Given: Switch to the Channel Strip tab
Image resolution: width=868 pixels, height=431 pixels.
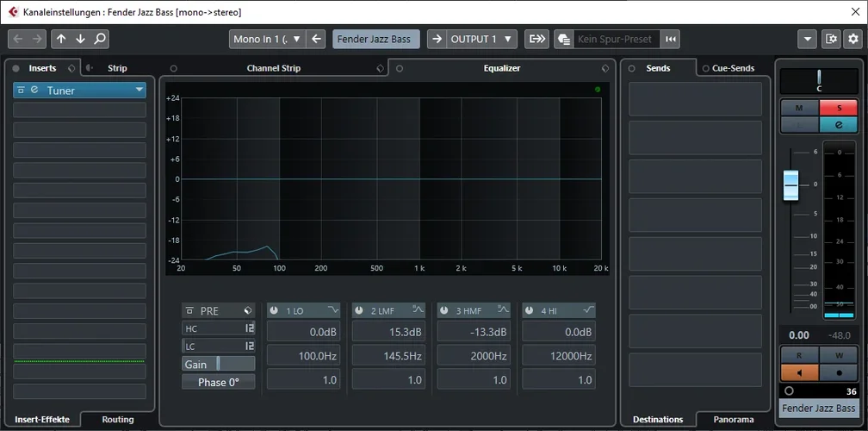Looking at the screenshot, I should coord(274,68).
